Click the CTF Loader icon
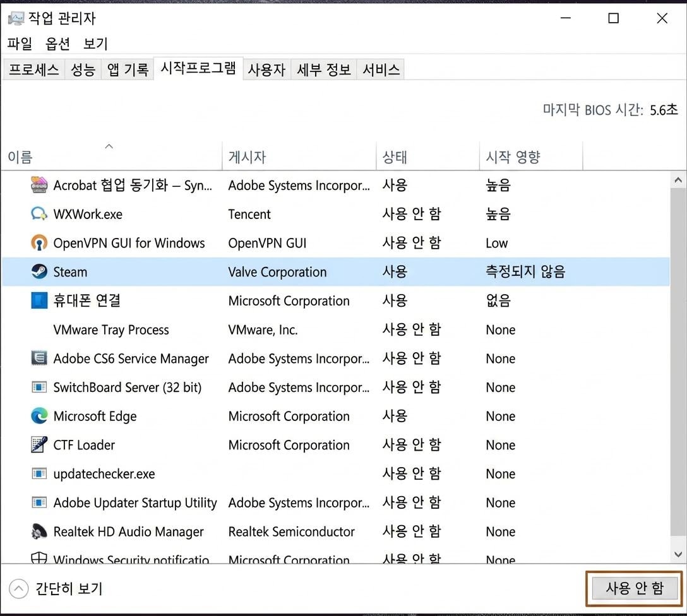Viewport: 687px width, 616px height. coord(39,445)
